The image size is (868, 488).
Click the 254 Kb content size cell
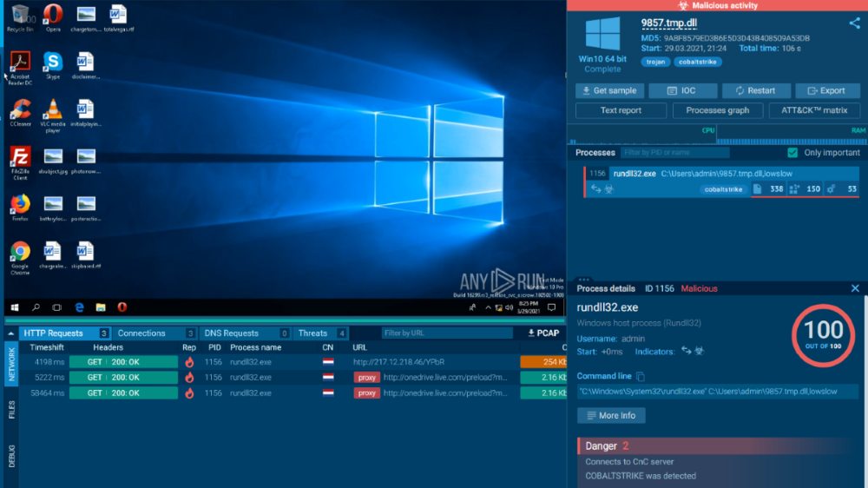(x=543, y=362)
